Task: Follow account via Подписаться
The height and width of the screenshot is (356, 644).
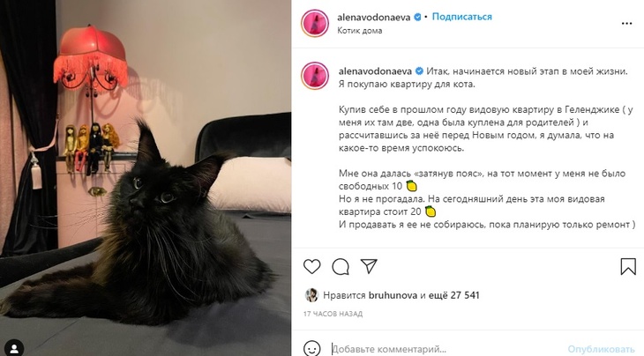Action: pos(461,17)
